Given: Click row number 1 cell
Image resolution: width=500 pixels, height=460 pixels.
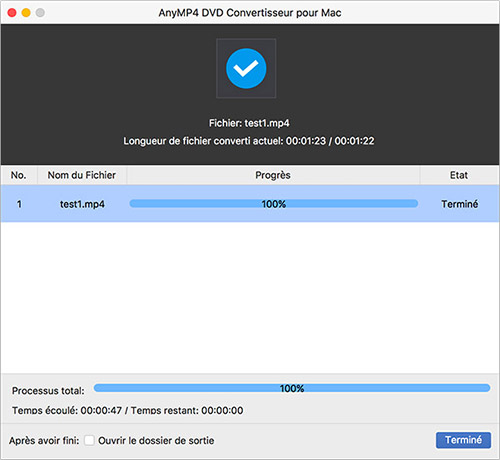Looking at the screenshot, I should coord(19,204).
